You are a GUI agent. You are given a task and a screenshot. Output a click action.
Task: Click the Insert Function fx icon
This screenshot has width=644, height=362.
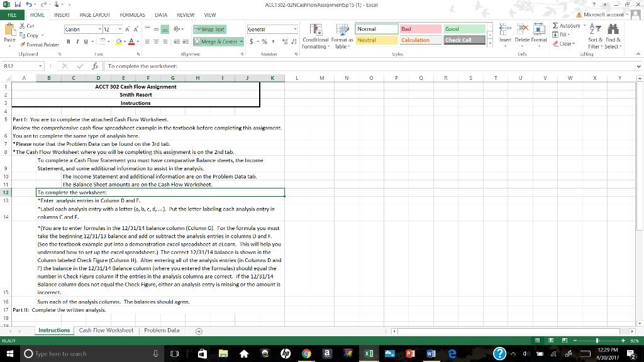pyautogui.click(x=100, y=65)
